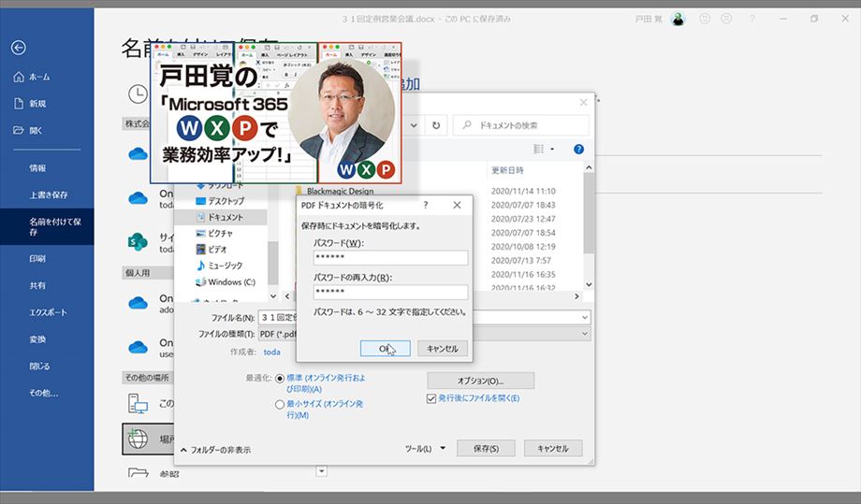861x504 pixels.
Task: Click the frown feedback icon in title bar
Action: 726,20
